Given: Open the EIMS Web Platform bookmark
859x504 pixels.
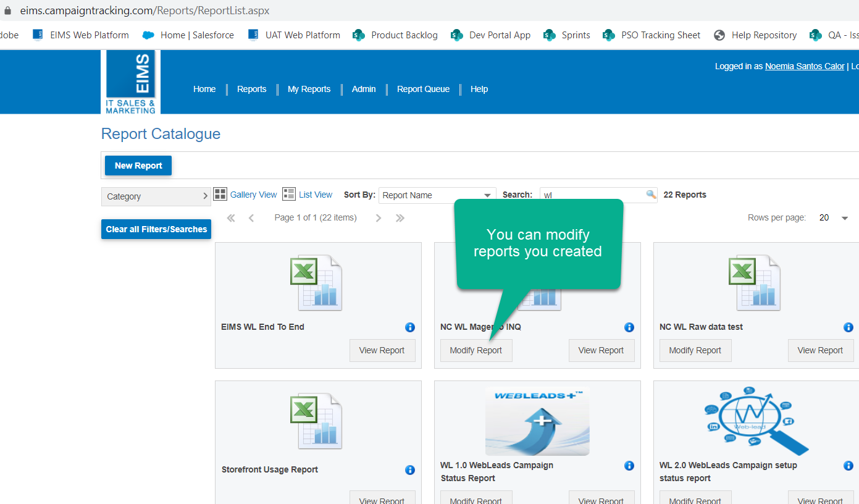Looking at the screenshot, I should [x=81, y=35].
